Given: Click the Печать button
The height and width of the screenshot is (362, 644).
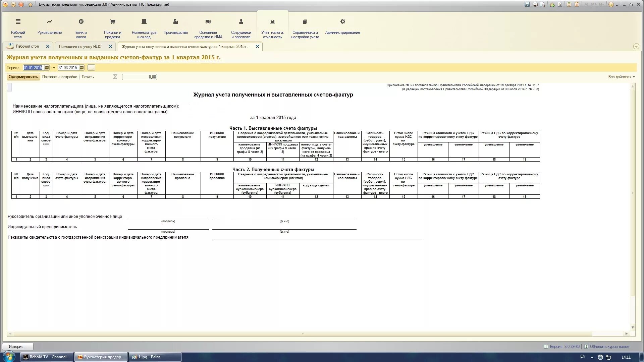Looking at the screenshot, I should click(88, 77).
